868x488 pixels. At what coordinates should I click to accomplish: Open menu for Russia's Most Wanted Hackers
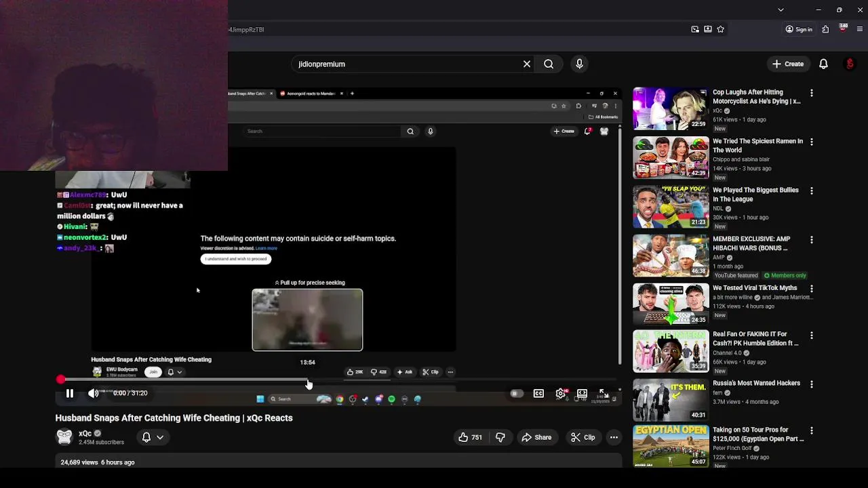point(812,384)
